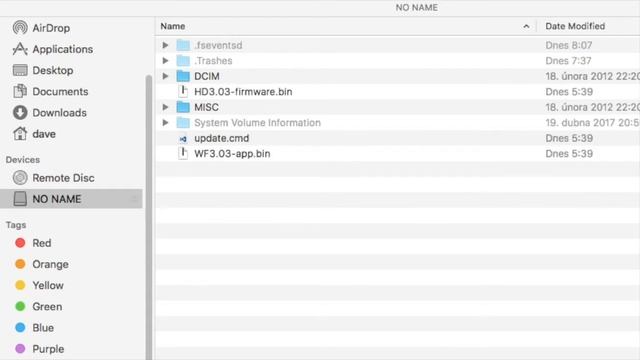
Task: Click the HD3.03-firmware.bin file icon
Action: coord(183,91)
